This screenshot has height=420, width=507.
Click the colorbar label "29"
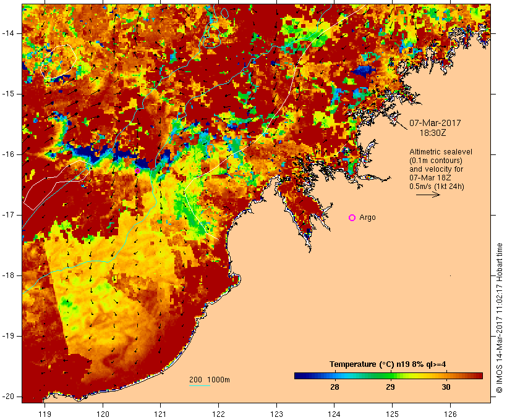click(390, 387)
